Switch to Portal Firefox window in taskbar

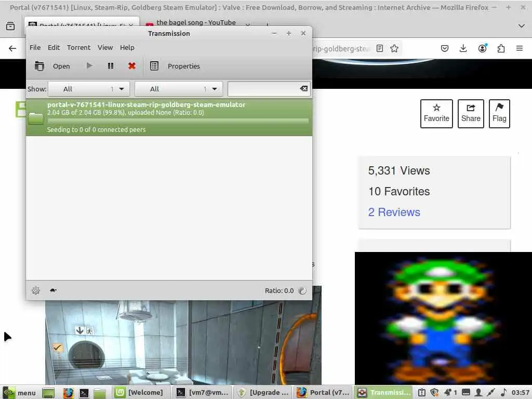(x=323, y=393)
